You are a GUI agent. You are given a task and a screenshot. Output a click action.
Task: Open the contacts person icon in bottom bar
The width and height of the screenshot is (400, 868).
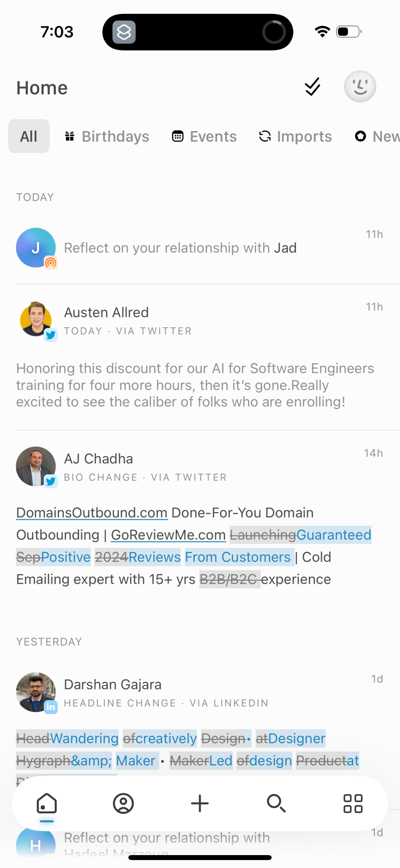[x=123, y=803]
